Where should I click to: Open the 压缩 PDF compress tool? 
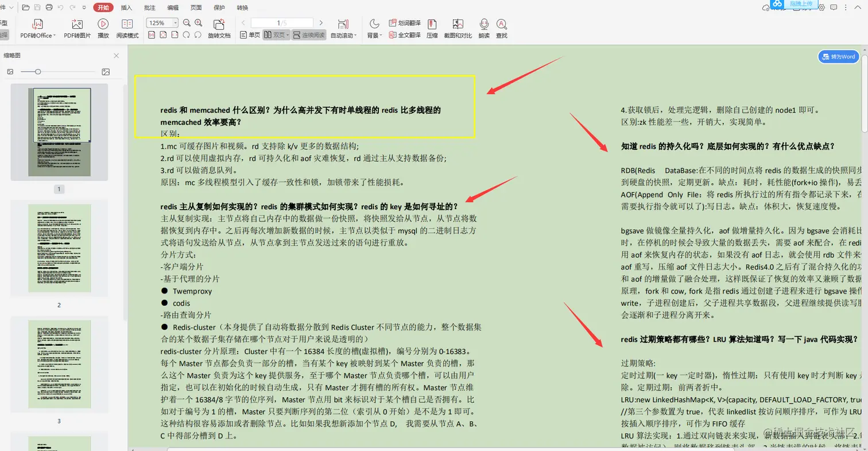tap(431, 30)
